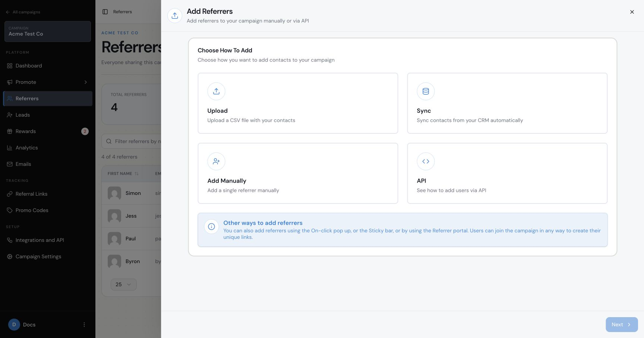Select the Byron referrer row
Image resolution: width=644 pixels, height=338 pixels.
(132, 261)
